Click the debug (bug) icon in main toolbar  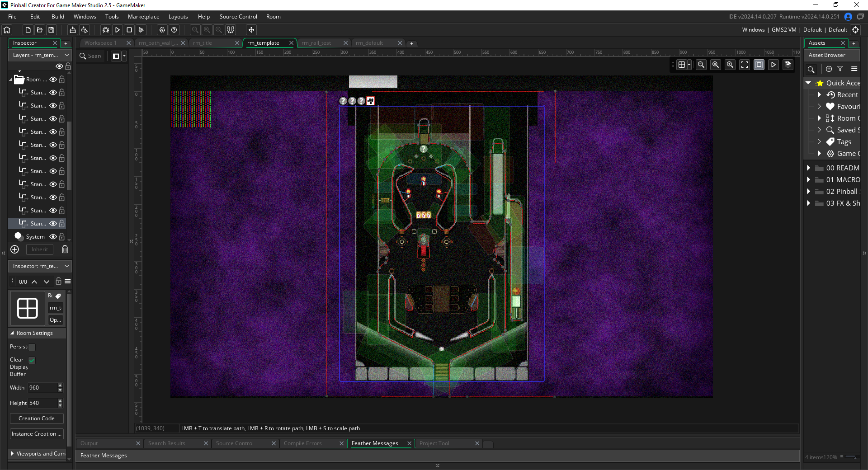(x=106, y=30)
